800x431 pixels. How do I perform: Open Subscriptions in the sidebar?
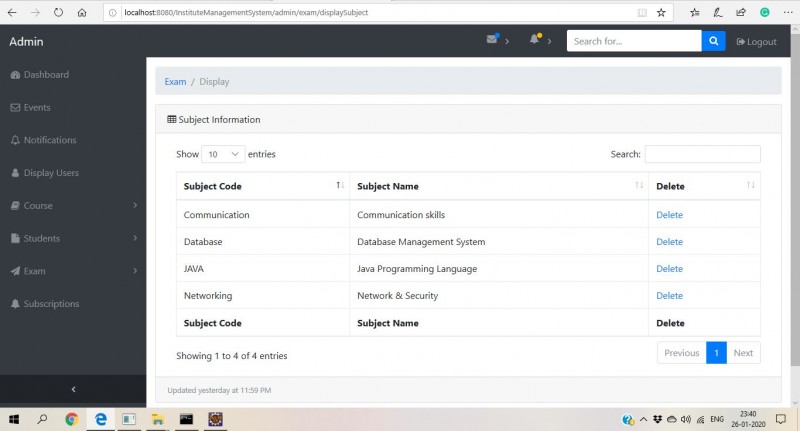click(x=45, y=303)
